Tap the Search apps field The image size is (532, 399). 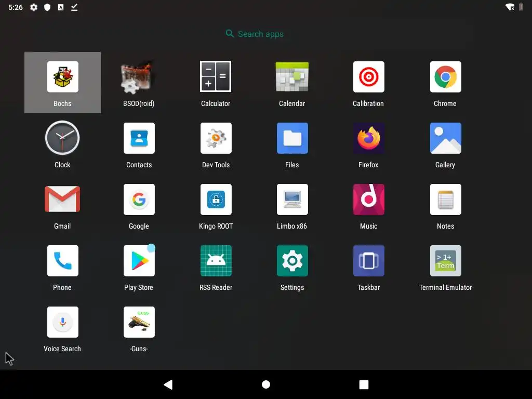[x=255, y=34]
